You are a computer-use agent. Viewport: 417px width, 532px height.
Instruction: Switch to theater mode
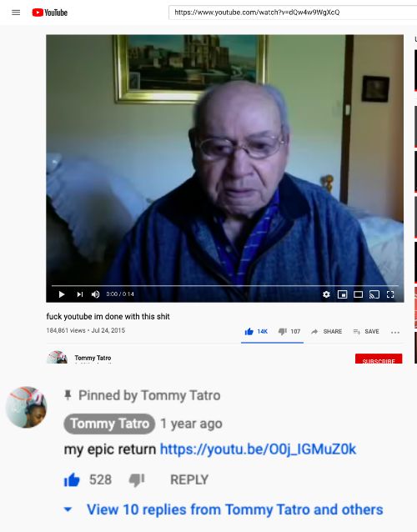tap(359, 294)
